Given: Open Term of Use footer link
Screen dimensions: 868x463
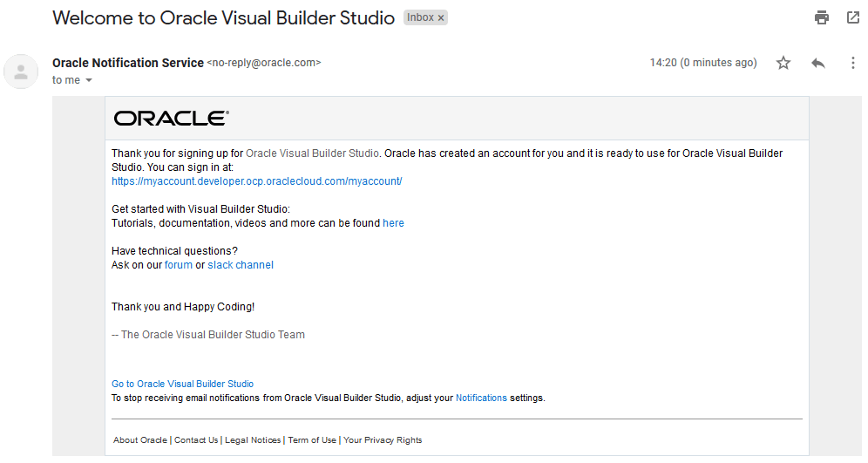Looking at the screenshot, I should pos(312,439).
